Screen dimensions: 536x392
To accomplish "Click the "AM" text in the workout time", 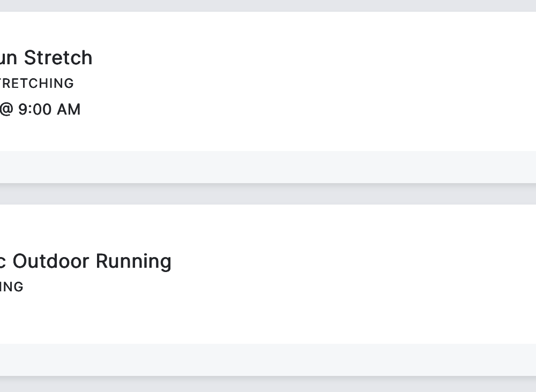I will tap(69, 109).
